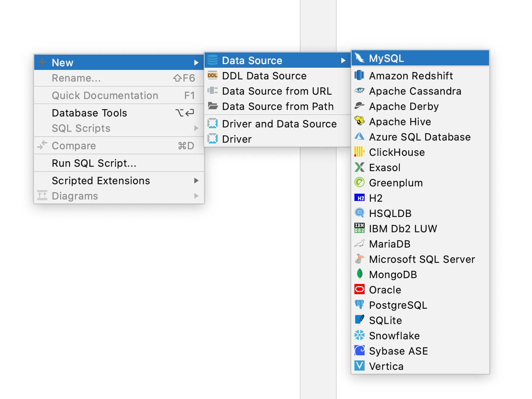
Task: Click the Apache Derby hat icon
Action: point(360,106)
